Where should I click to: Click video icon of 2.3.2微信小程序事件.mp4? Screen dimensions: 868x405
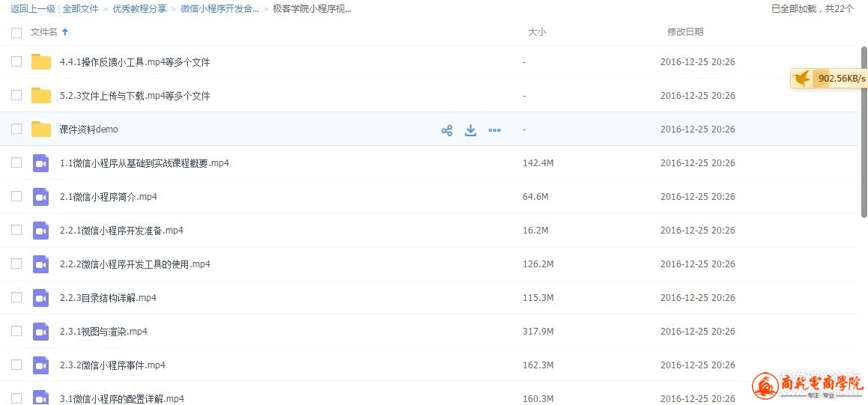click(x=41, y=366)
